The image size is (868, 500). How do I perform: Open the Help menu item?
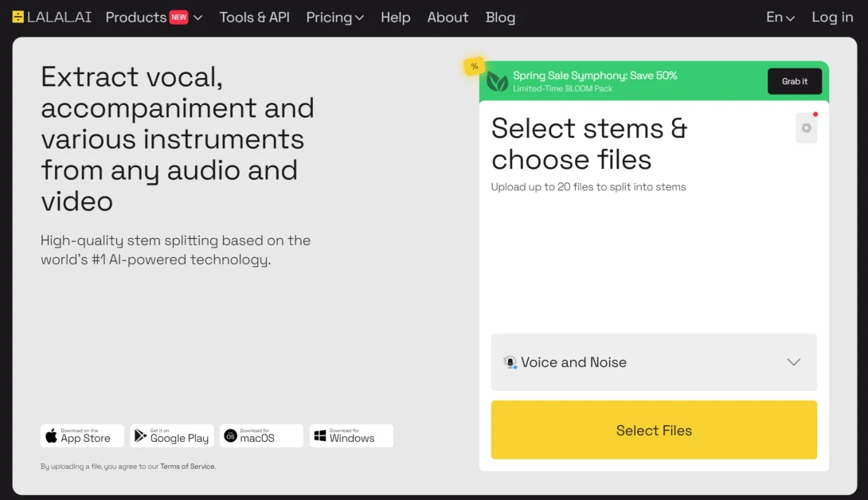(395, 18)
